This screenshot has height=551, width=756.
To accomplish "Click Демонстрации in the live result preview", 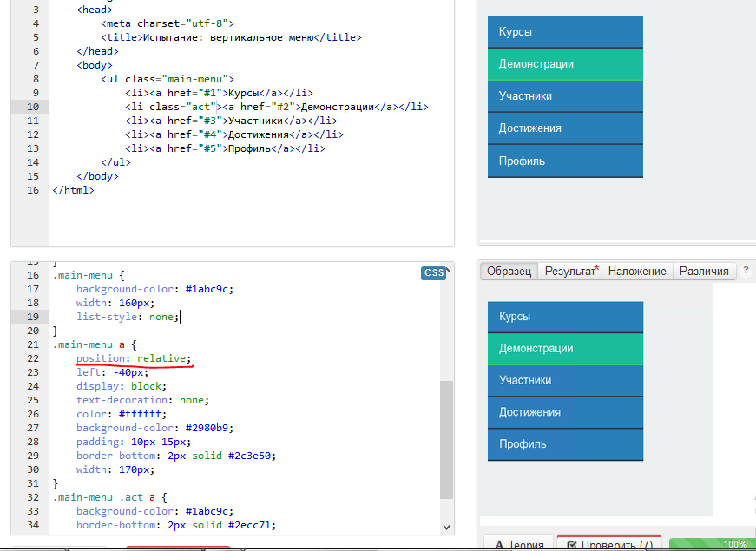I will pos(565,64).
